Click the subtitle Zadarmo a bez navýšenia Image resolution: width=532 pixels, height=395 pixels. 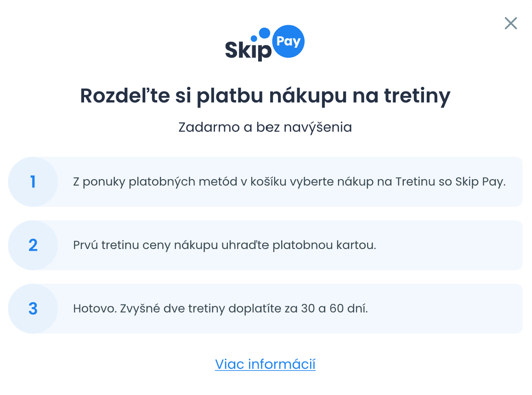[266, 127]
